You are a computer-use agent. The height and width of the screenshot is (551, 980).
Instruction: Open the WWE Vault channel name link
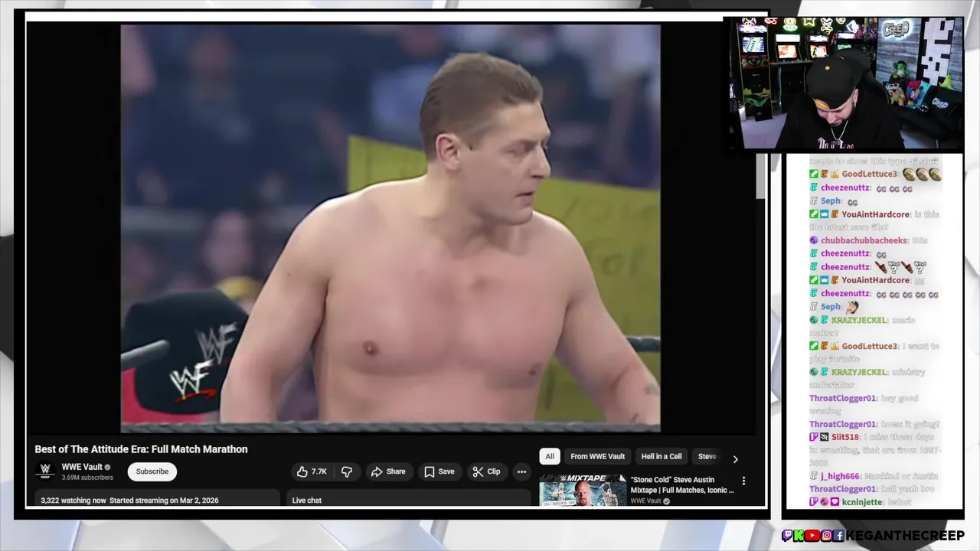82,467
